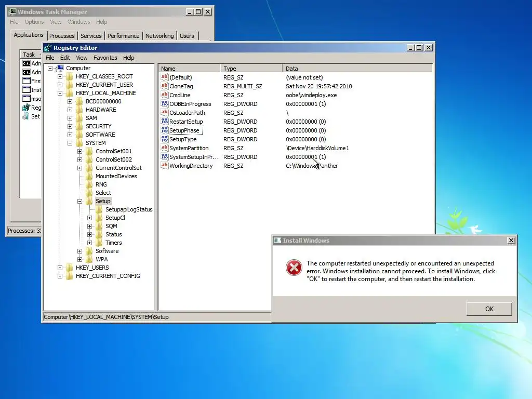Select the SQM tree key
This screenshot has height=399, width=532.
pyautogui.click(x=111, y=226)
